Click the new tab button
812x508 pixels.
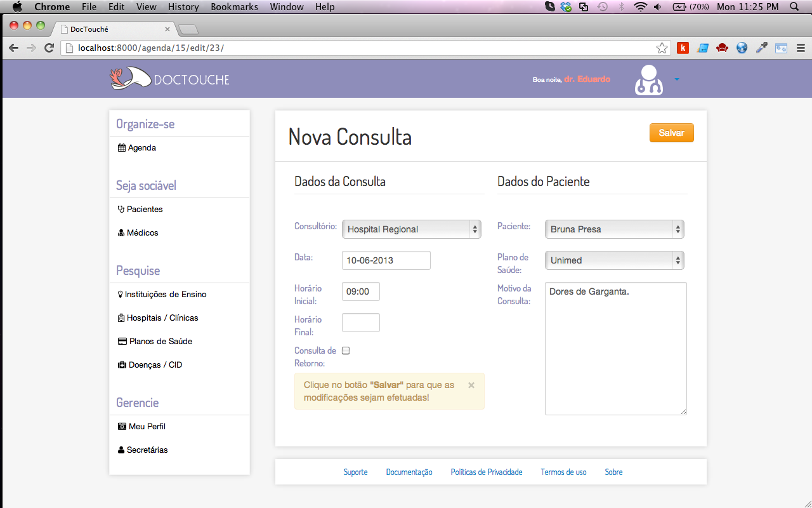(189, 29)
